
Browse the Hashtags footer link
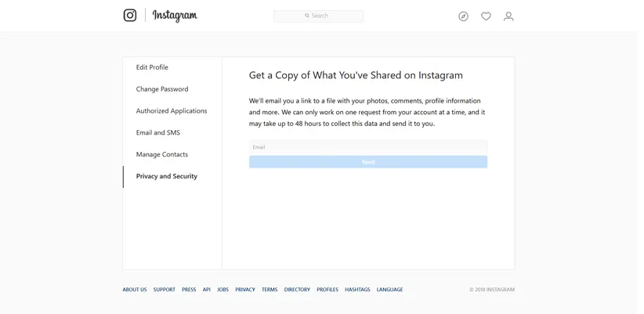point(357,290)
